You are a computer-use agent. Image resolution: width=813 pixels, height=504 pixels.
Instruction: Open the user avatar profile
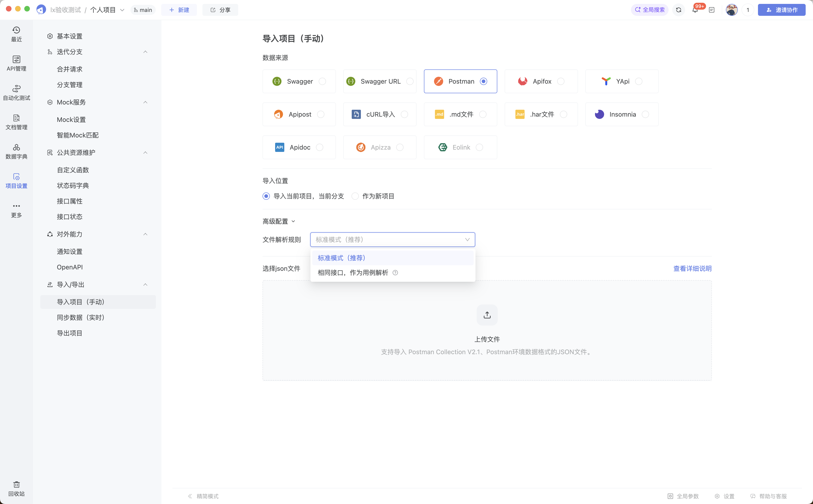732,10
